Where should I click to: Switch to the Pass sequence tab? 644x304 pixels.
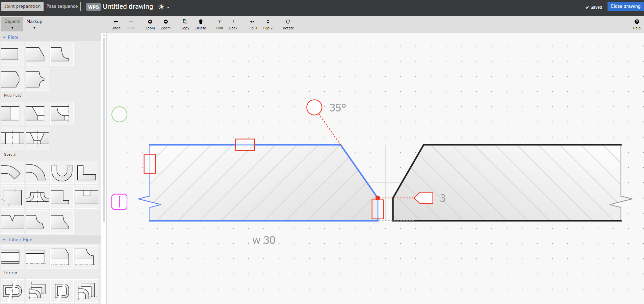coord(62,6)
